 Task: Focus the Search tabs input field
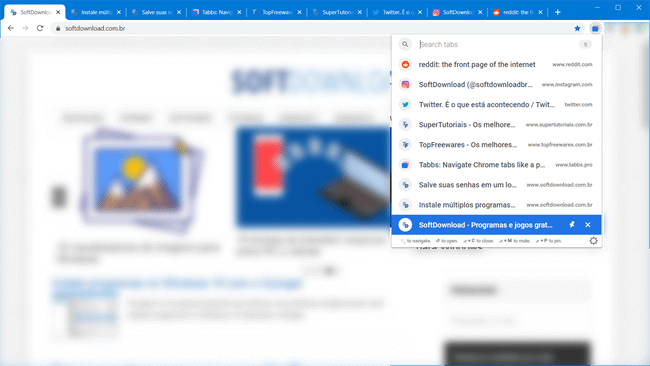tap(497, 44)
